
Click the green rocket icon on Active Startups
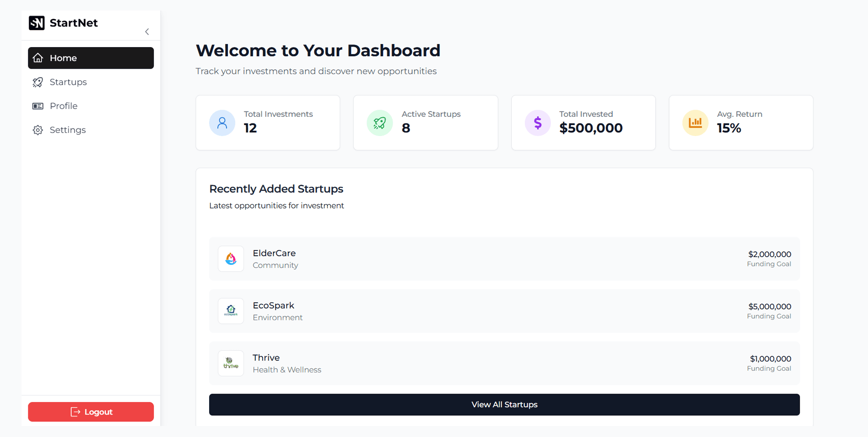pyautogui.click(x=380, y=122)
